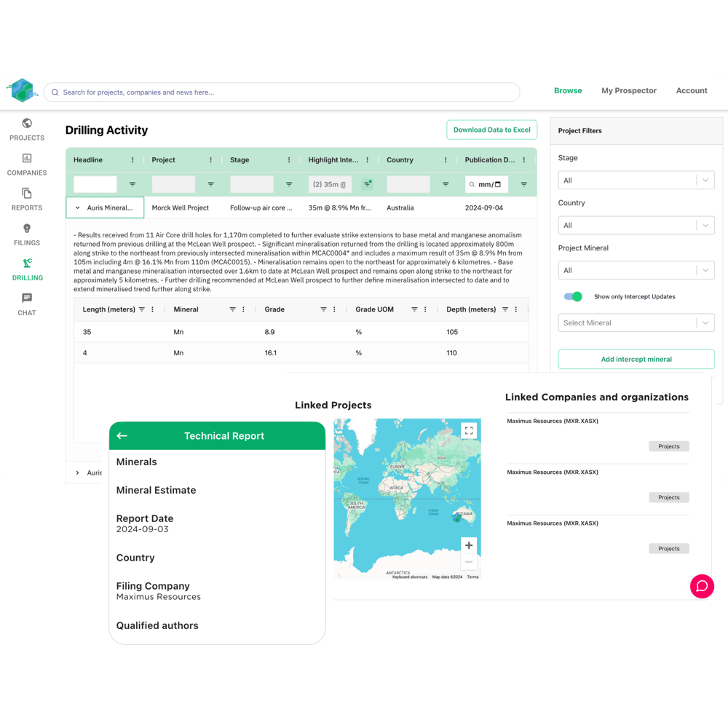Zoom in on the Linked Projects map
Viewport: 728px width, 728px height.
[468, 545]
